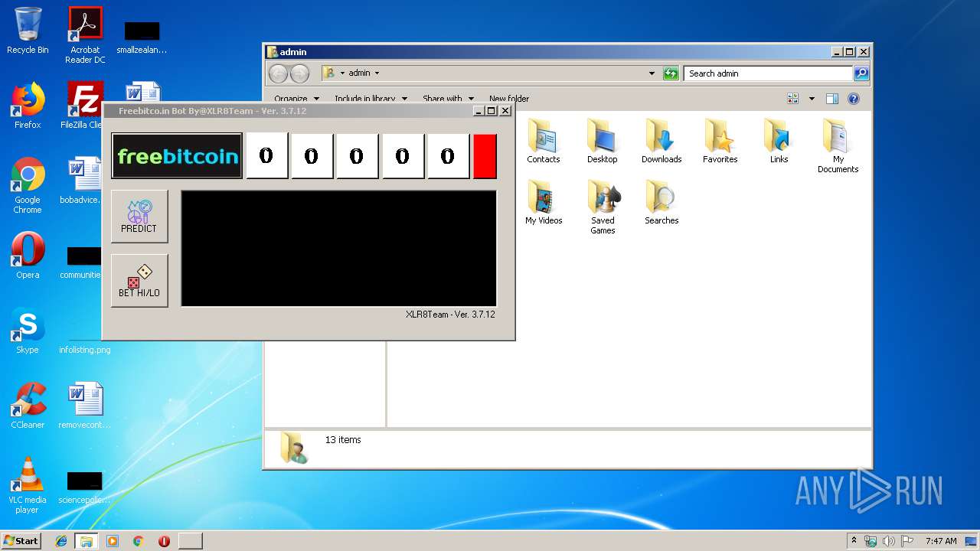
Task: Open the Links folder in admin window
Action: 779,142
